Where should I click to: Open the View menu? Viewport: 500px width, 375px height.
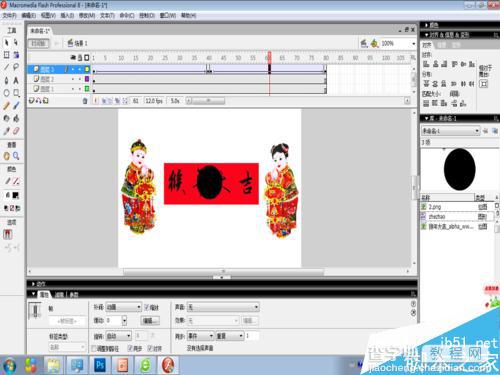[x=48, y=16]
